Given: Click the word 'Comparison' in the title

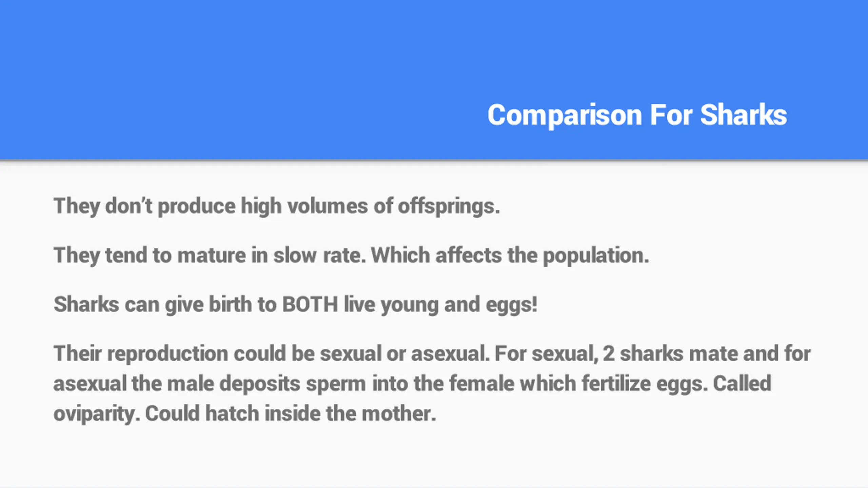Looking at the screenshot, I should click(565, 115).
